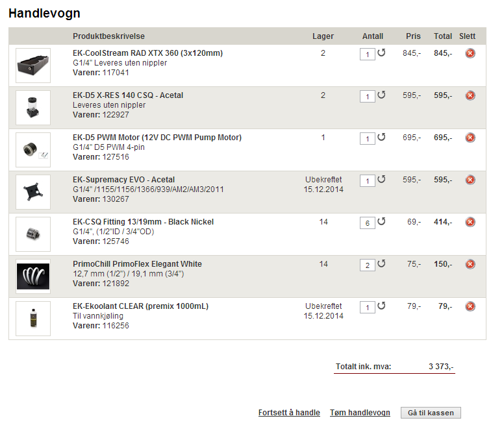Viewport: 504px width, 427px height.
Task: Remove EK-Supremacy EVO from cart
Action: (470, 180)
